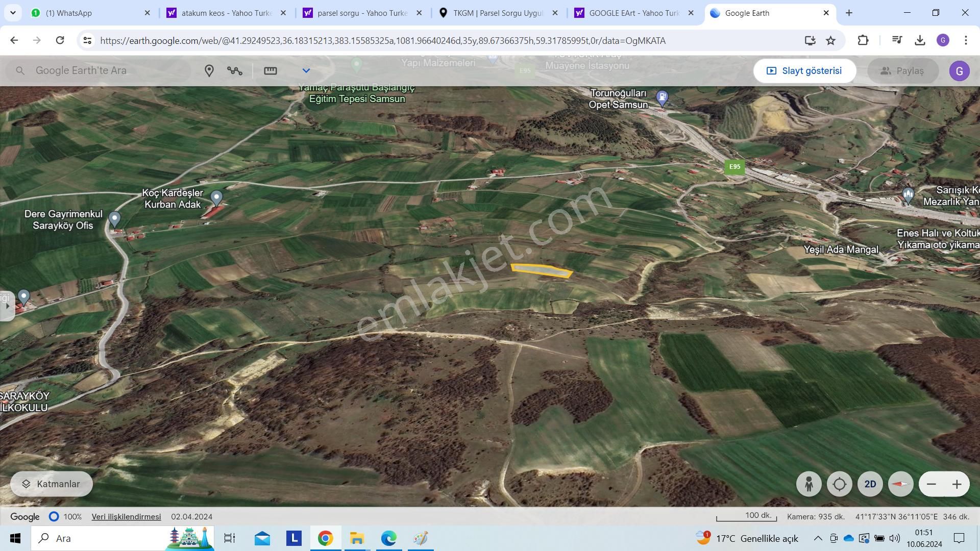Click the zoom in plus button
980x551 pixels.
pyautogui.click(x=957, y=484)
